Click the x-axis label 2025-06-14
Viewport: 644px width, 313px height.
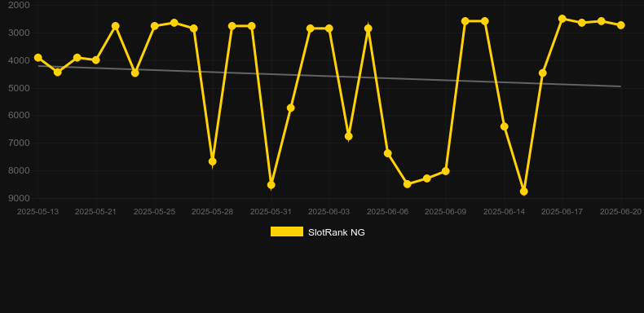[505, 212]
